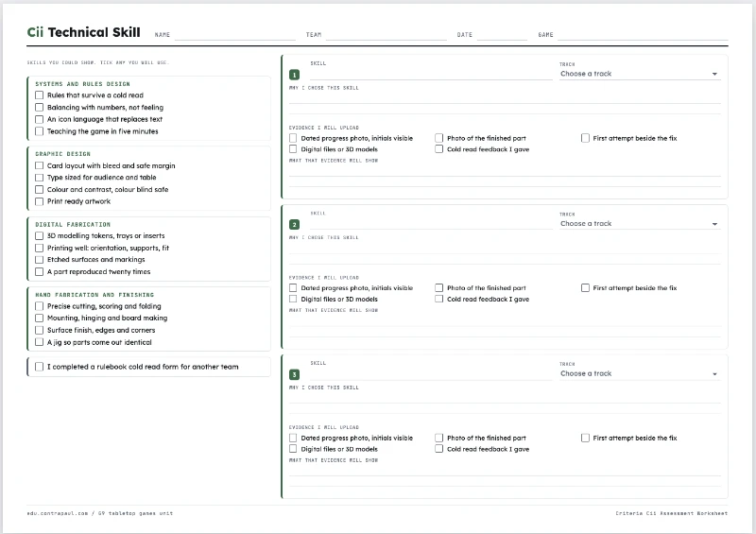The image size is (756, 534).
Task: Click the Name field in the header
Action: coord(234,34)
